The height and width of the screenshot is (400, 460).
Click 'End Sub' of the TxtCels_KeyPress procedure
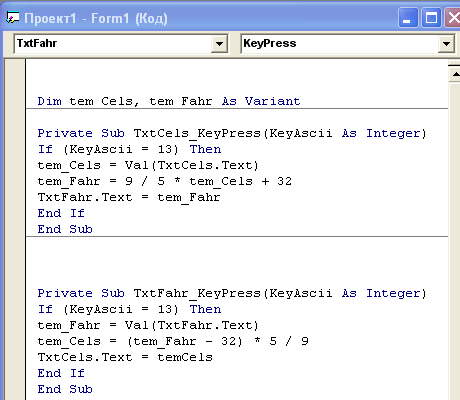click(65, 229)
